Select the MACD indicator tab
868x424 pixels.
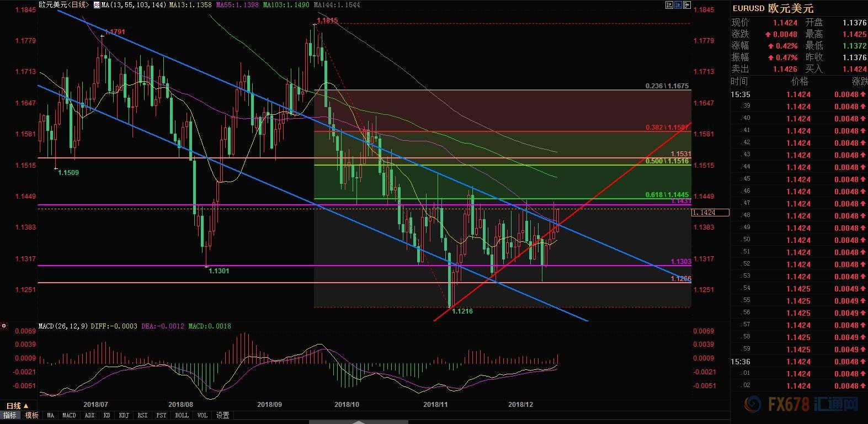tap(70, 415)
